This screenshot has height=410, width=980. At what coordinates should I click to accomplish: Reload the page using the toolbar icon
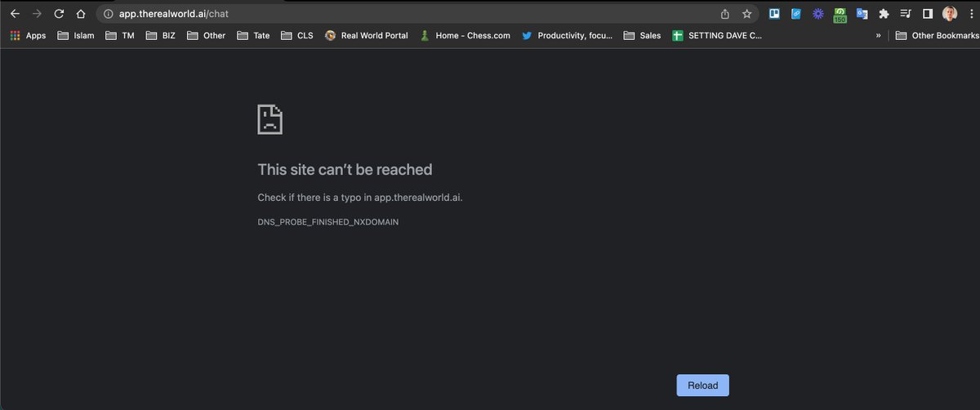[x=58, y=14]
